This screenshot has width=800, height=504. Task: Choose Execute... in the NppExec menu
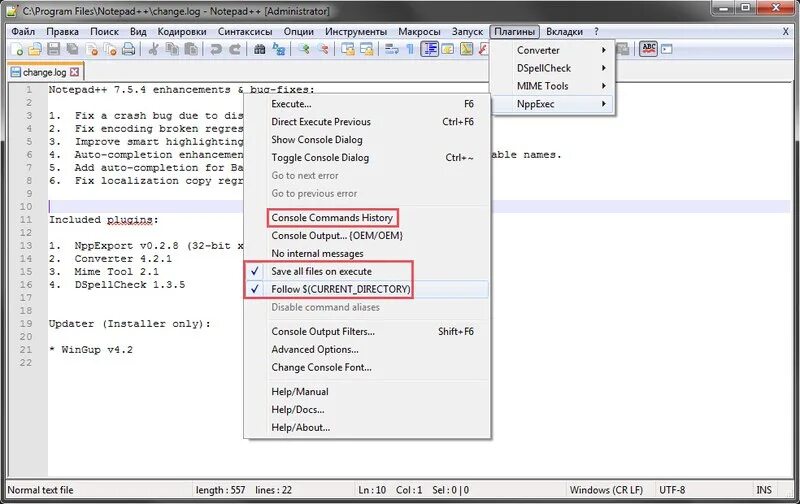coord(366,104)
